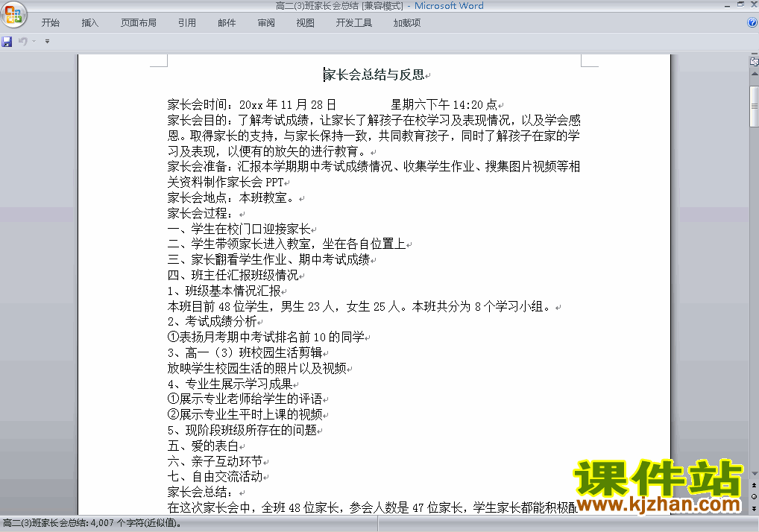This screenshot has width=759, height=532.
Task: Open the Office Button menu
Action: [x=13, y=15]
